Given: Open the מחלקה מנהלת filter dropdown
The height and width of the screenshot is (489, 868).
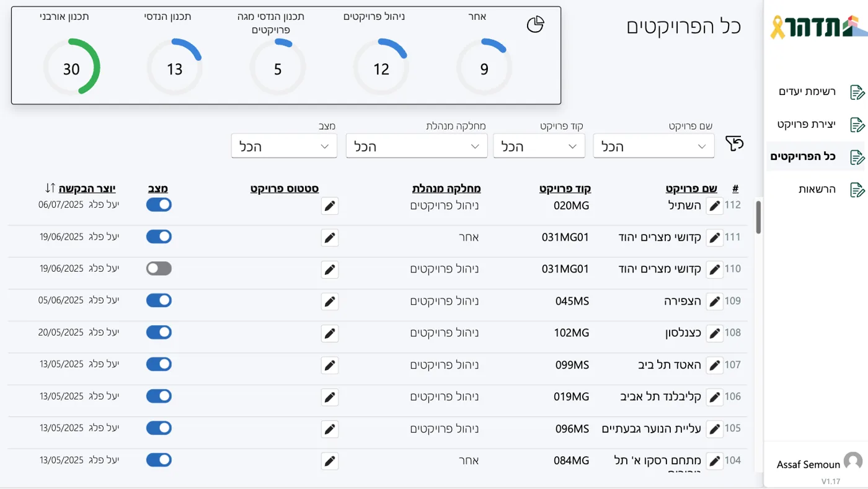Looking at the screenshot, I should (416, 146).
